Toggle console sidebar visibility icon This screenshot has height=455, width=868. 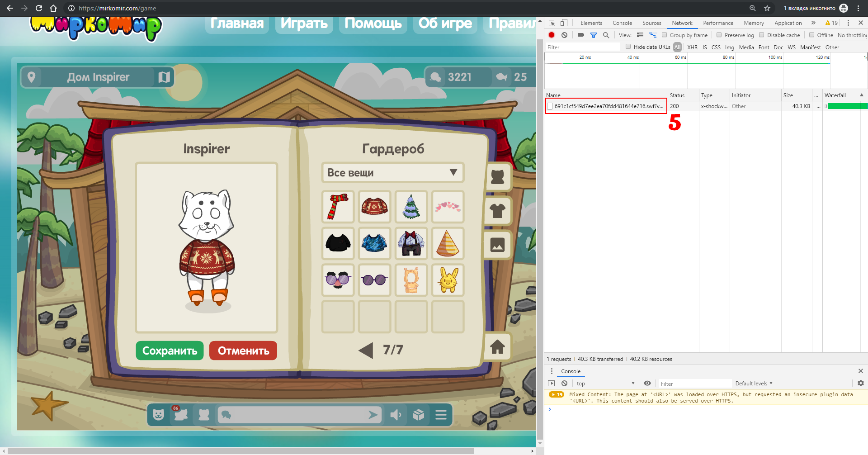(552, 383)
